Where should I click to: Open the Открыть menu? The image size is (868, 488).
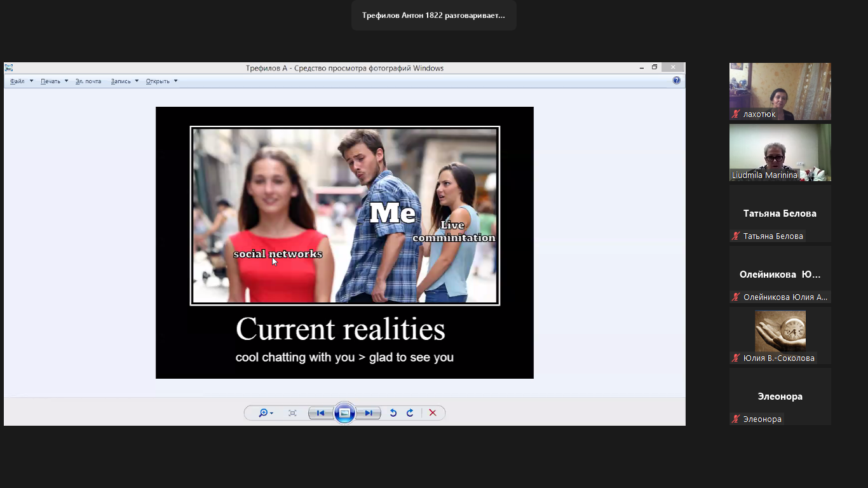(x=158, y=81)
